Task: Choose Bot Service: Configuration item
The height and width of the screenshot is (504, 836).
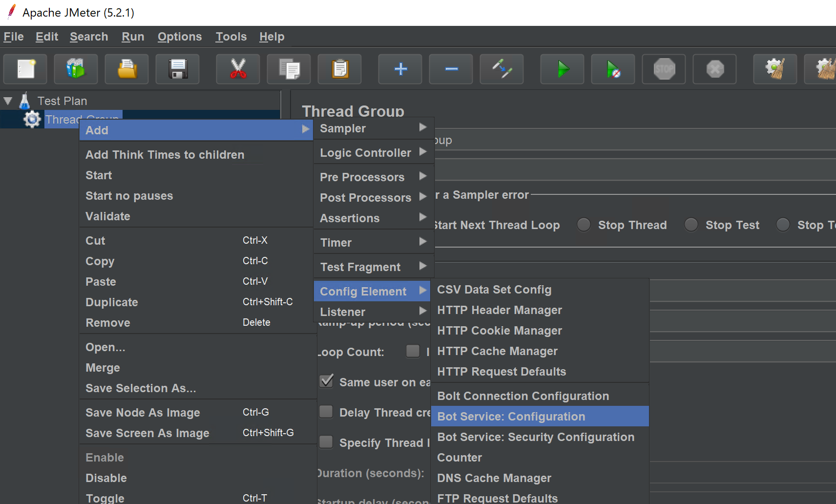Action: click(x=540, y=416)
